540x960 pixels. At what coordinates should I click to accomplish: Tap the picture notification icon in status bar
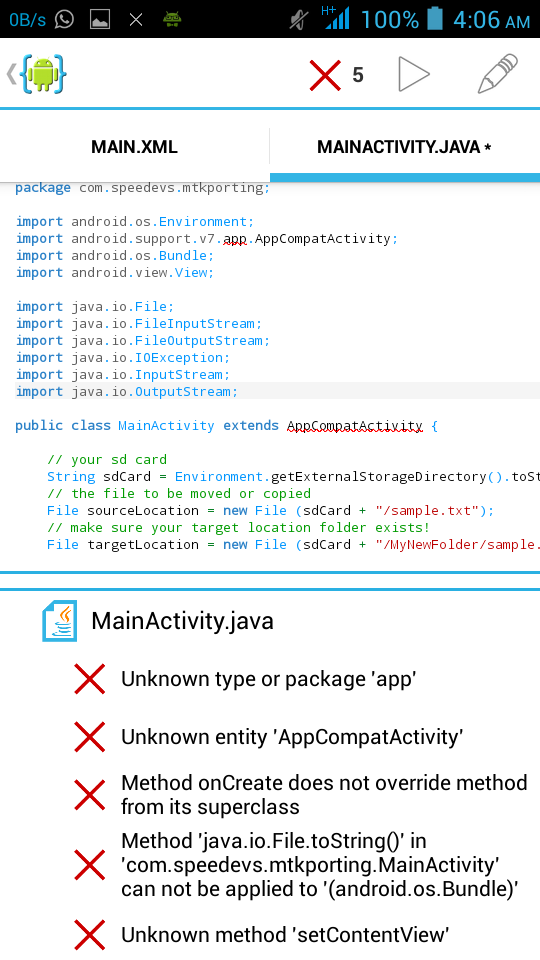100,20
